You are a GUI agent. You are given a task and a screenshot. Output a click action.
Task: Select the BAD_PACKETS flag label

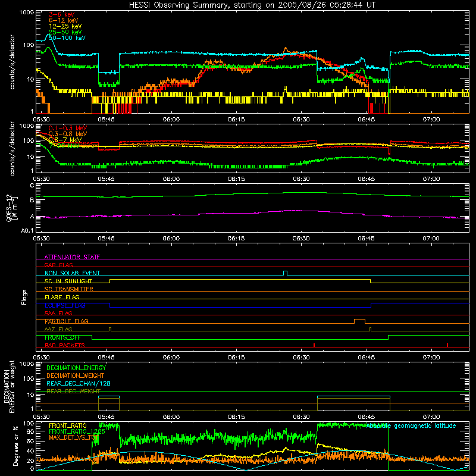point(65,345)
